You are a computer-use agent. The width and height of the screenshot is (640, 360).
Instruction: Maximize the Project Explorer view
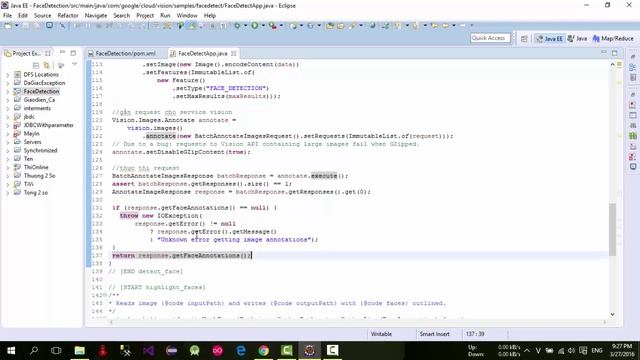coord(73,53)
